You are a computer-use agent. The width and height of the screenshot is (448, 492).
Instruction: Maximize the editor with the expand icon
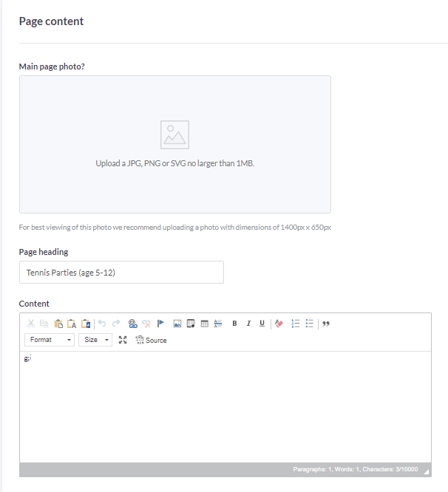point(123,340)
